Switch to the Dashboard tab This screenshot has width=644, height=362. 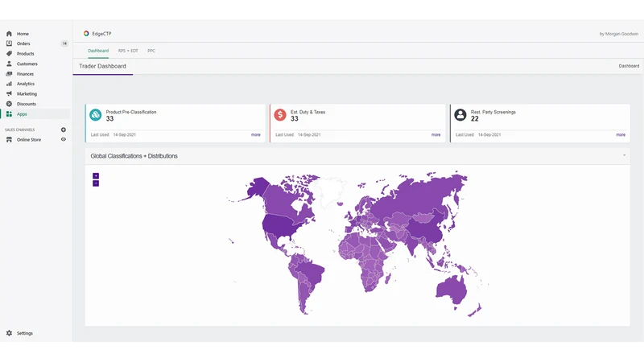click(98, 51)
